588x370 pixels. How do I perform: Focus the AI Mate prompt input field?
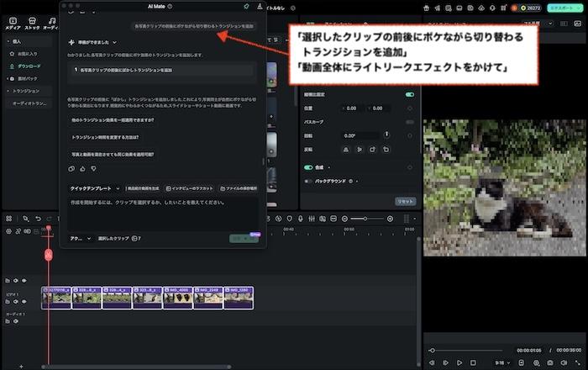pyautogui.click(x=163, y=214)
